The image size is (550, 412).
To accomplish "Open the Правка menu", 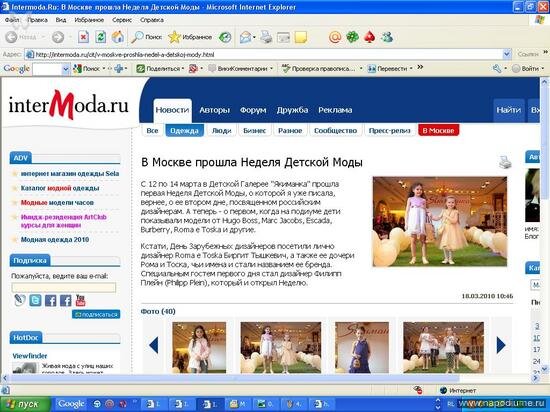I will pyautogui.click(x=38, y=20).
